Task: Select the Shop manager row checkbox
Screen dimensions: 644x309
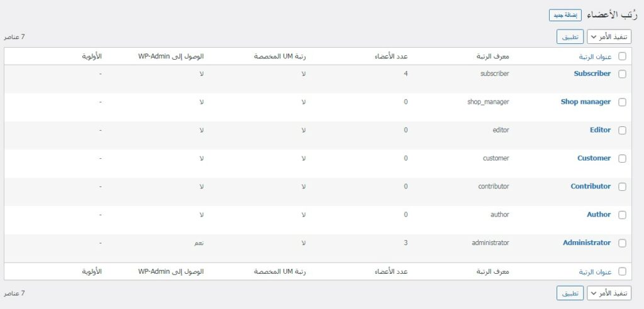Action: 623,102
